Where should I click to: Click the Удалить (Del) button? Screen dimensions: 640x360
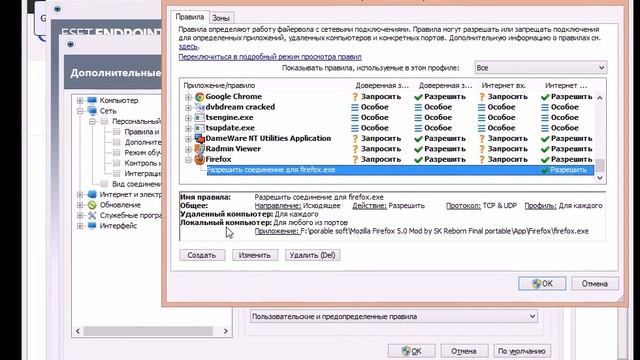pos(312,255)
